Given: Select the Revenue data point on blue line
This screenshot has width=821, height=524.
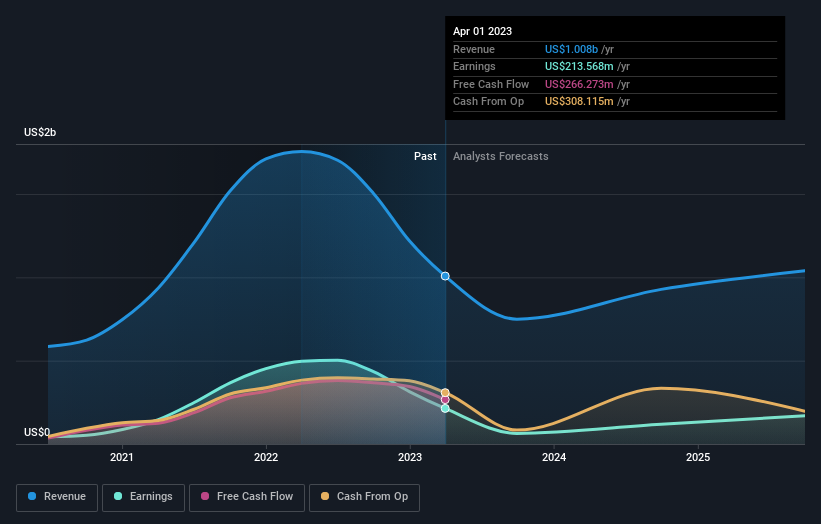Looking at the screenshot, I should (x=445, y=276).
